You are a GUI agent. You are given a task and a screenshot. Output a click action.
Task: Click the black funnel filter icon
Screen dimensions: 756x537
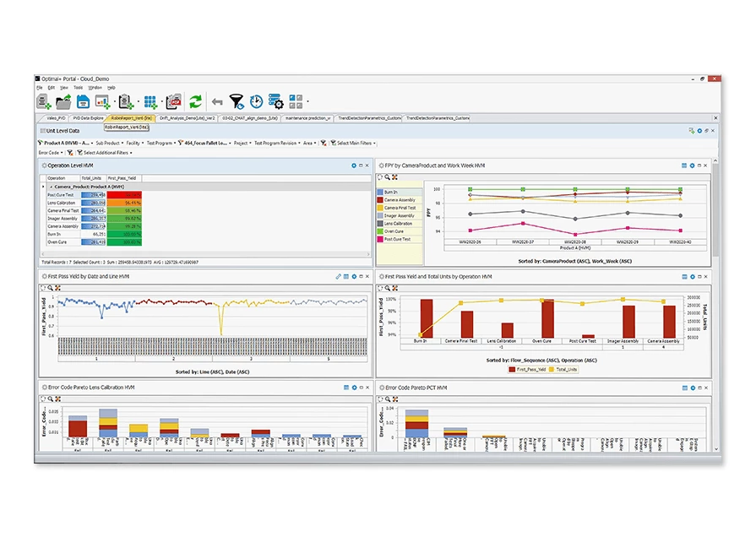click(237, 101)
